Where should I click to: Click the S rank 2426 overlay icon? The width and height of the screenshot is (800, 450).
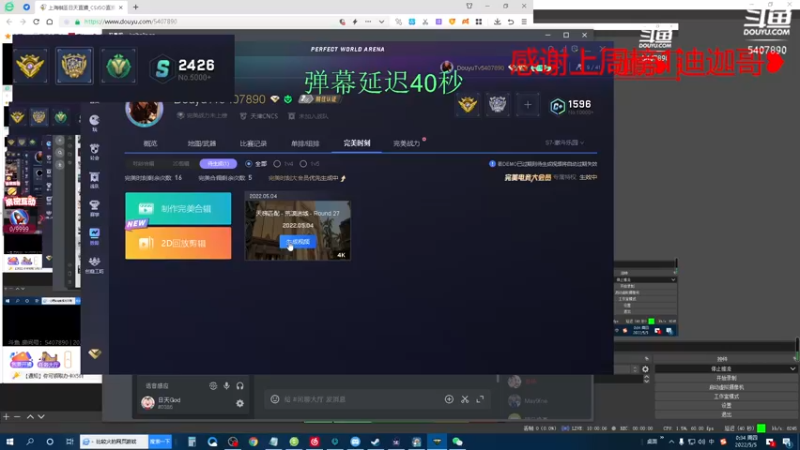(x=162, y=68)
